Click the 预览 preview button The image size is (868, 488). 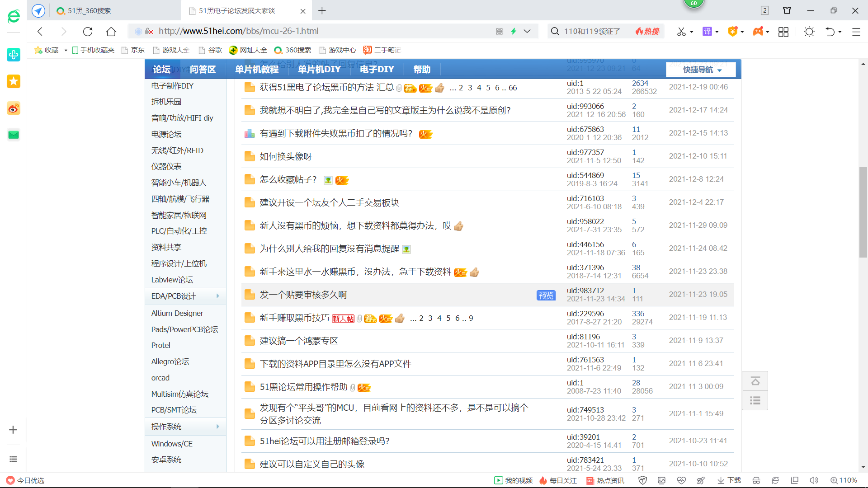[546, 295]
